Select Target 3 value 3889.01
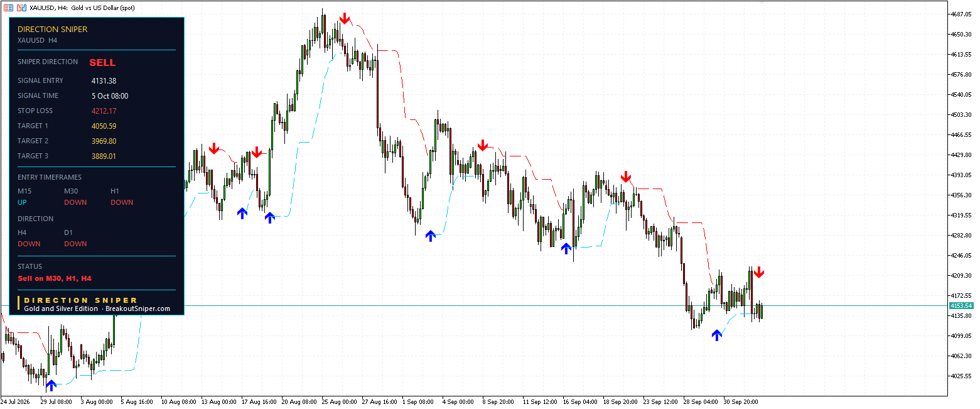Image resolution: width=980 pixels, height=409 pixels. click(x=104, y=156)
